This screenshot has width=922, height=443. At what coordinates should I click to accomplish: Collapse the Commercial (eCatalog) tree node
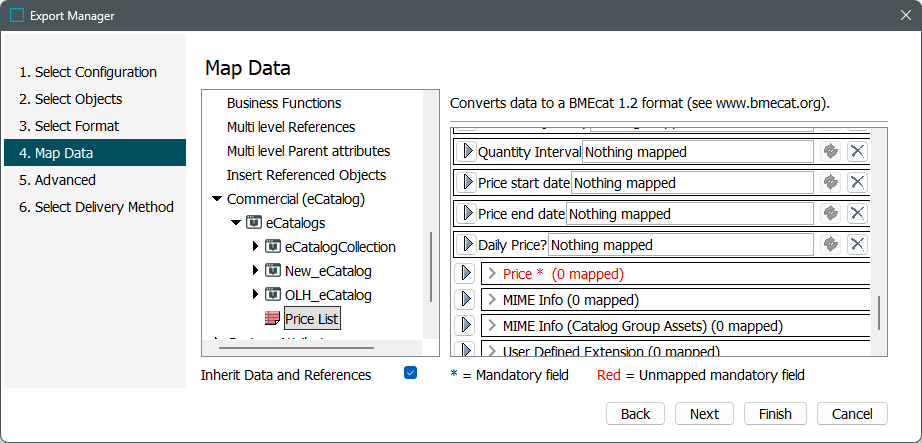[x=217, y=199]
